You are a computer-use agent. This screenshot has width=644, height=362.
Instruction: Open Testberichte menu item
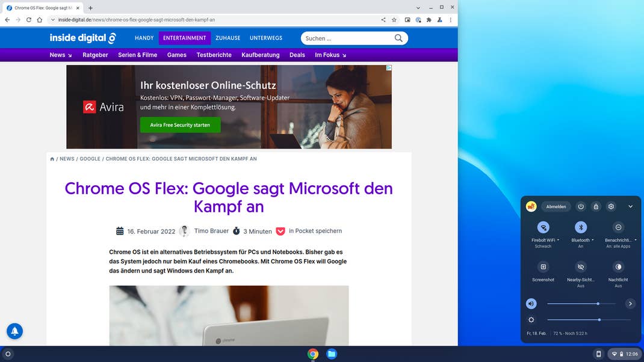(x=214, y=55)
